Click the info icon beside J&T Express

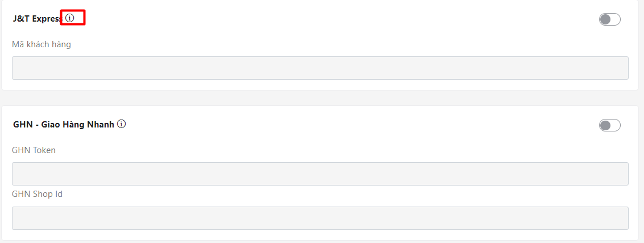click(69, 18)
